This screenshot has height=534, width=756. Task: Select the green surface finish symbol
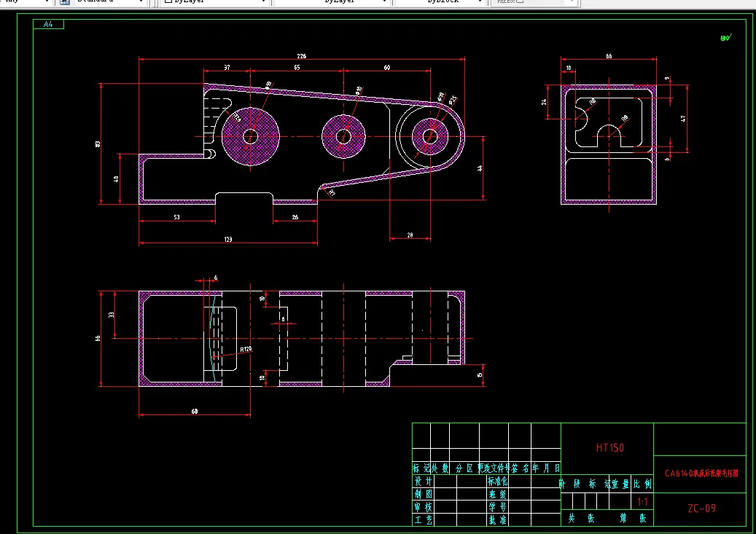(726, 37)
